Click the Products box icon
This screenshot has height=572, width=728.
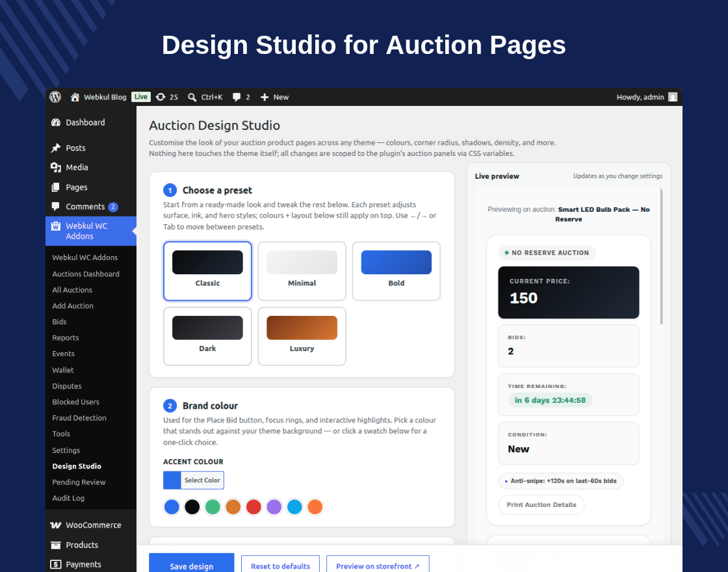coord(56,545)
